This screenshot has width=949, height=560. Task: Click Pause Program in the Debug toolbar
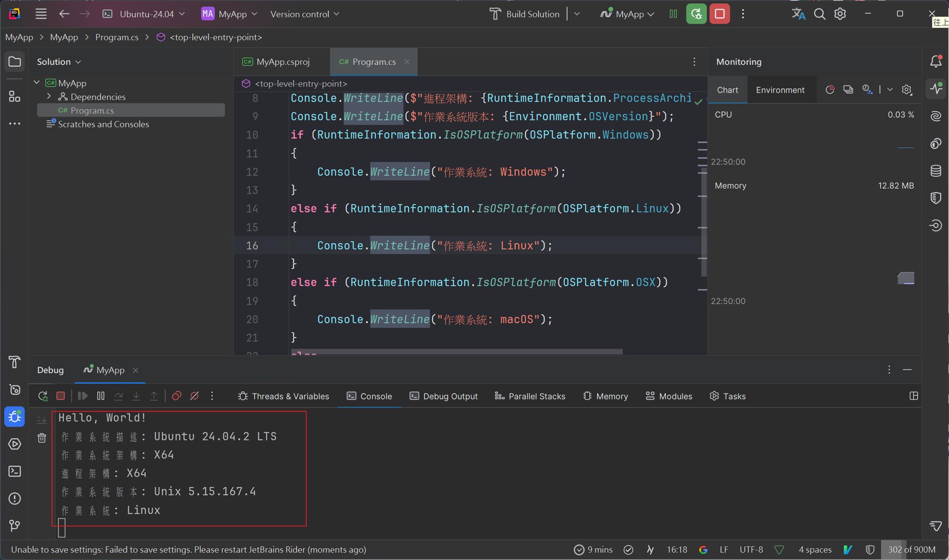tap(101, 396)
